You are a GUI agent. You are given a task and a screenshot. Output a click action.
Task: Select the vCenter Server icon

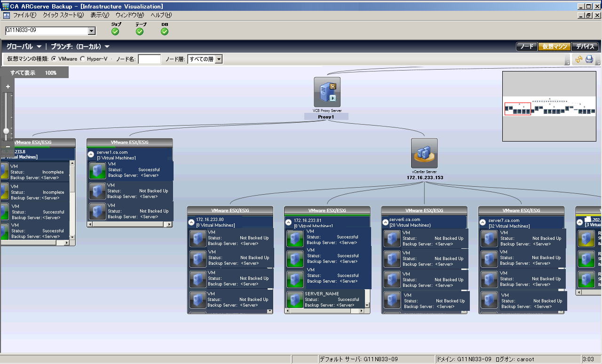pos(424,153)
